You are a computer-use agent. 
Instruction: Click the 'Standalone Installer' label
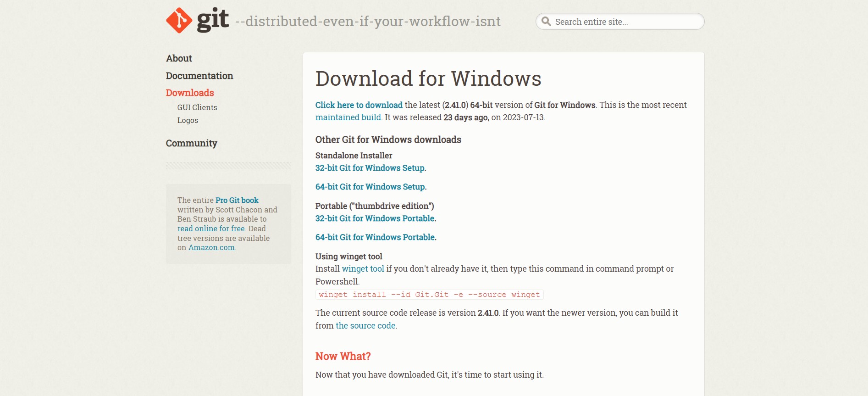354,156
